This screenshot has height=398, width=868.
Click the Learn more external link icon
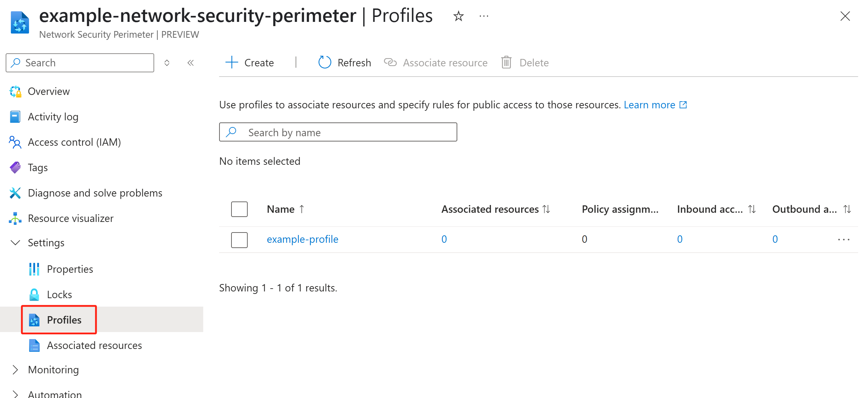click(x=683, y=105)
